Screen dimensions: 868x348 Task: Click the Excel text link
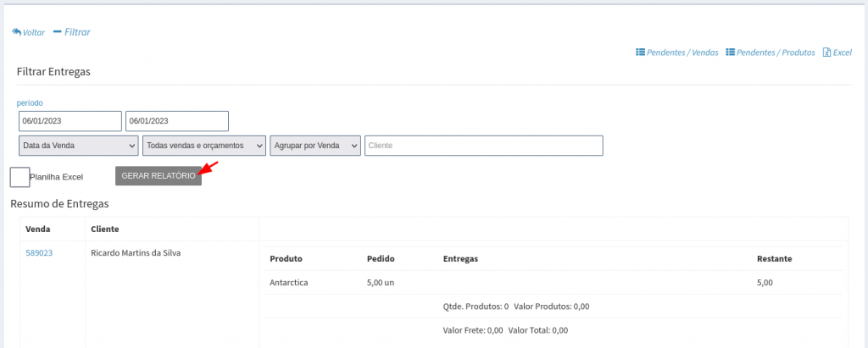pyautogui.click(x=842, y=52)
